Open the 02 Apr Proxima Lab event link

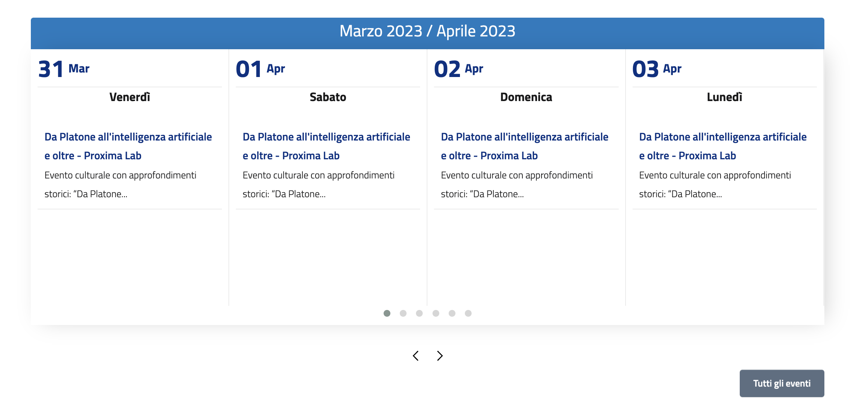point(524,146)
